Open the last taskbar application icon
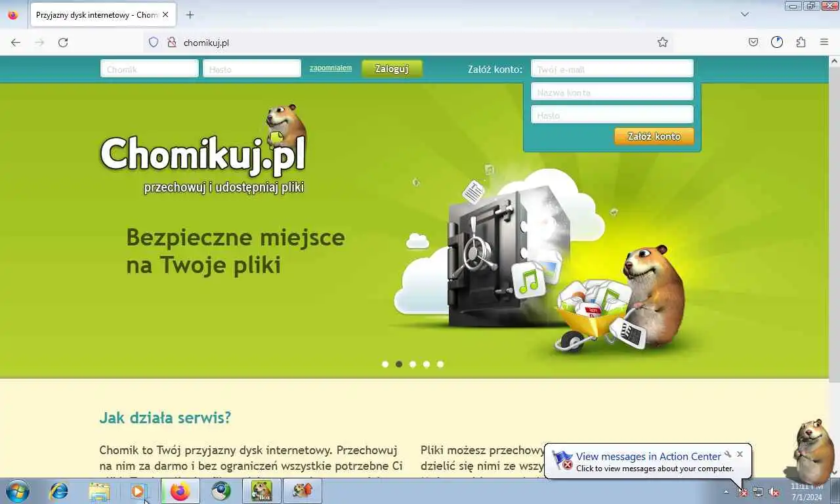Viewport: 840px width, 504px height. pos(303,491)
